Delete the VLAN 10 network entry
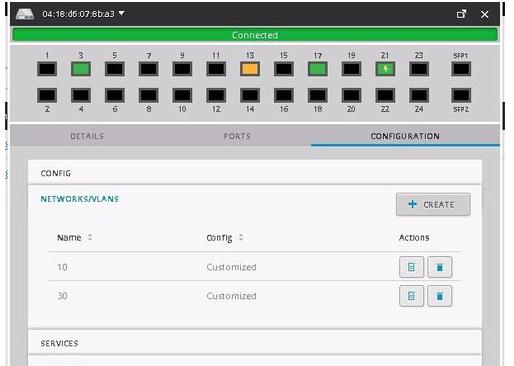This screenshot has height=366, width=514. pos(440,267)
